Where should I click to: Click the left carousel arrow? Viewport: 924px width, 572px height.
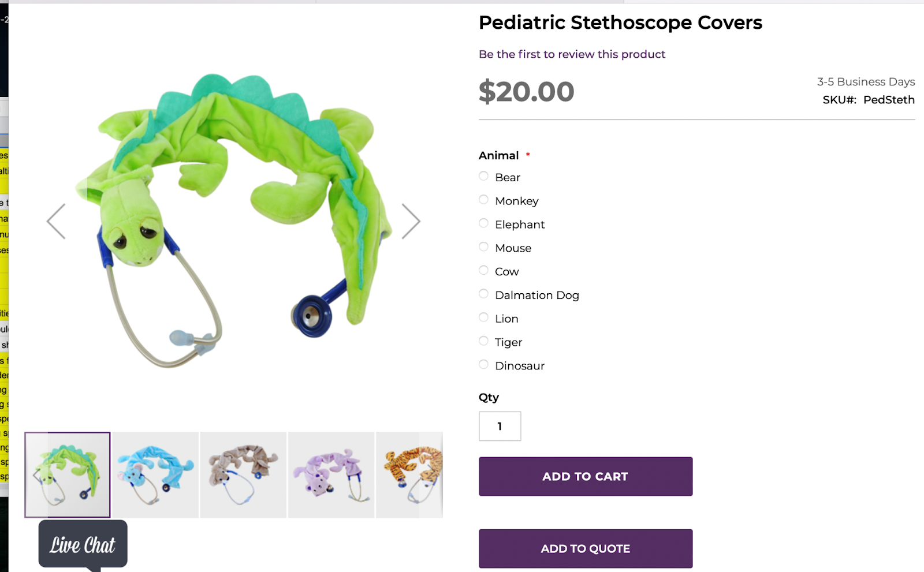coord(55,220)
